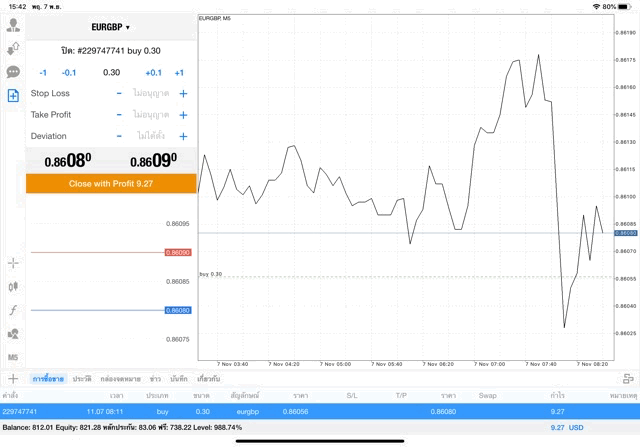Change the M5 timeframe in sidebar
The height and width of the screenshot is (447, 640).
pyautogui.click(x=13, y=357)
